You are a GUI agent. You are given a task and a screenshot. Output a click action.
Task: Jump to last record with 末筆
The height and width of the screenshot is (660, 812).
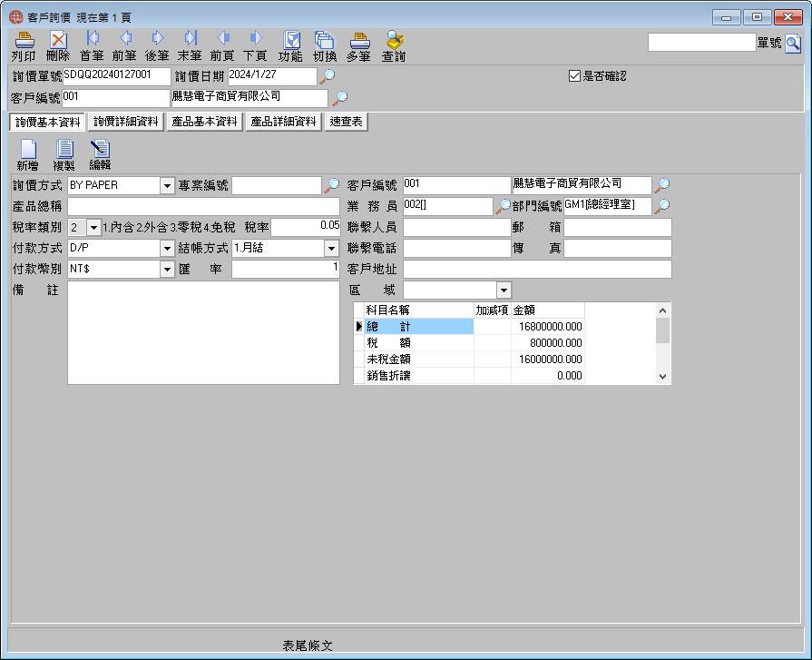tap(190, 46)
